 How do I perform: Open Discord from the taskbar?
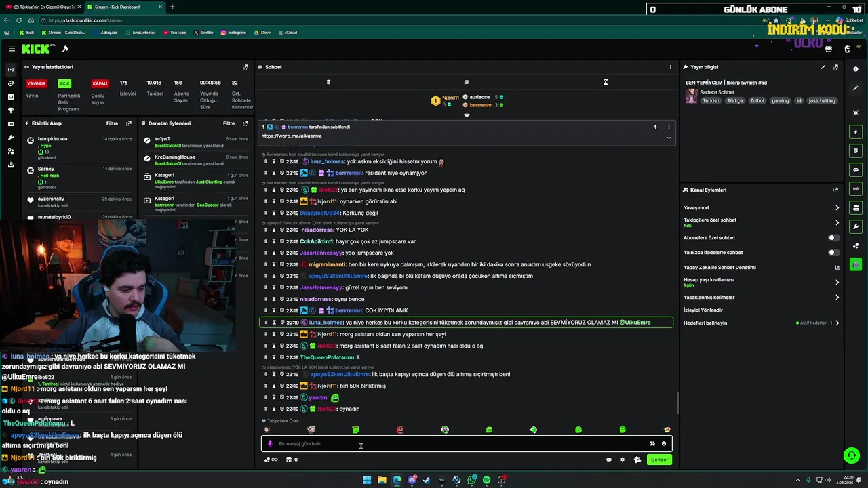pyautogui.click(x=412, y=480)
